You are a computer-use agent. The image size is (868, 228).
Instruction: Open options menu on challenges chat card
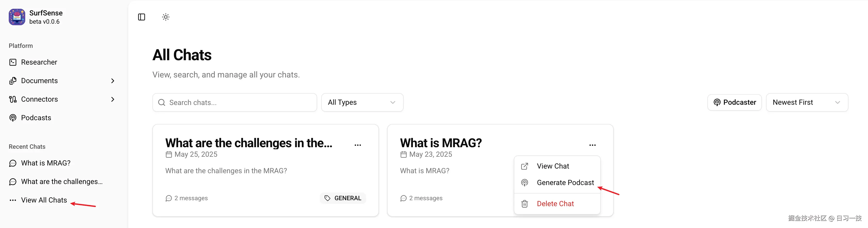pyautogui.click(x=358, y=145)
